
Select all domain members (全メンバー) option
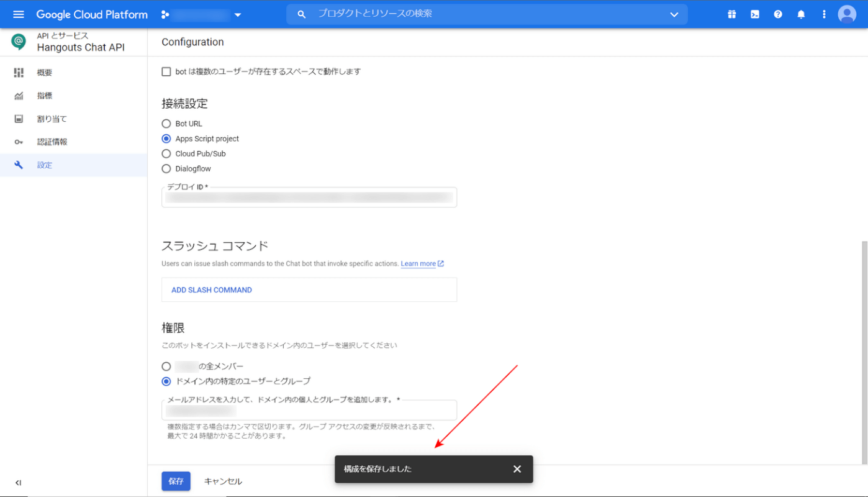click(x=166, y=367)
